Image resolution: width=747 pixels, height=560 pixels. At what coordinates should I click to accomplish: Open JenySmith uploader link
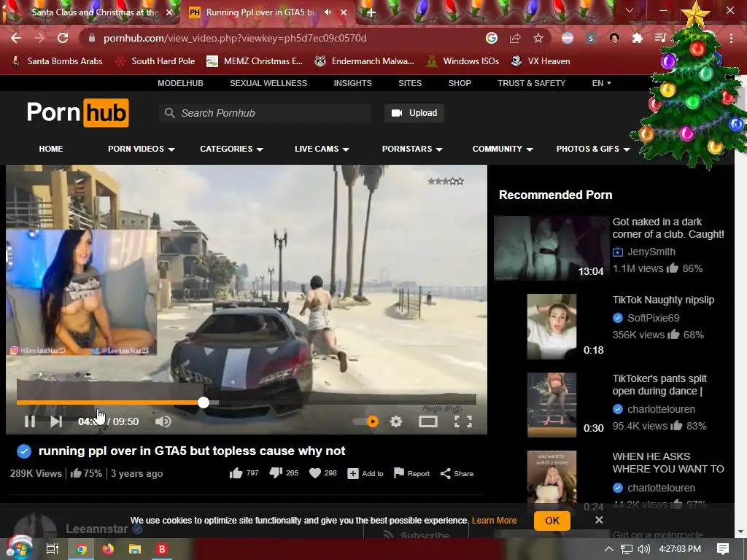click(x=651, y=252)
